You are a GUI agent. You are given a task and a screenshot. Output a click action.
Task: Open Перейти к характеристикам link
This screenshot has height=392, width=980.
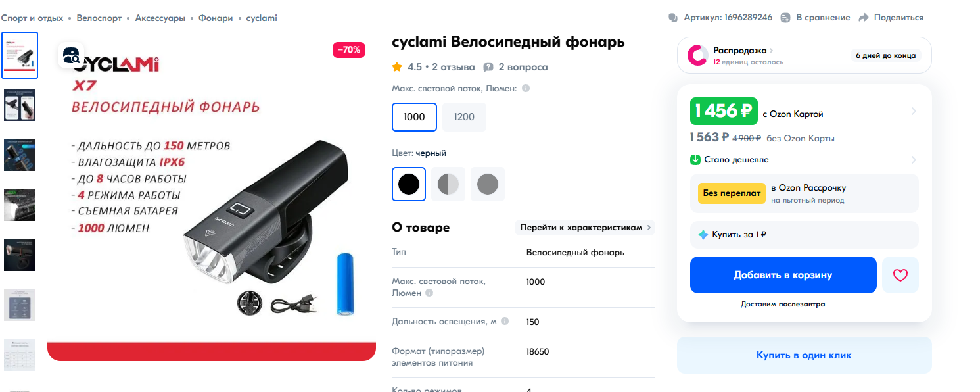click(585, 228)
